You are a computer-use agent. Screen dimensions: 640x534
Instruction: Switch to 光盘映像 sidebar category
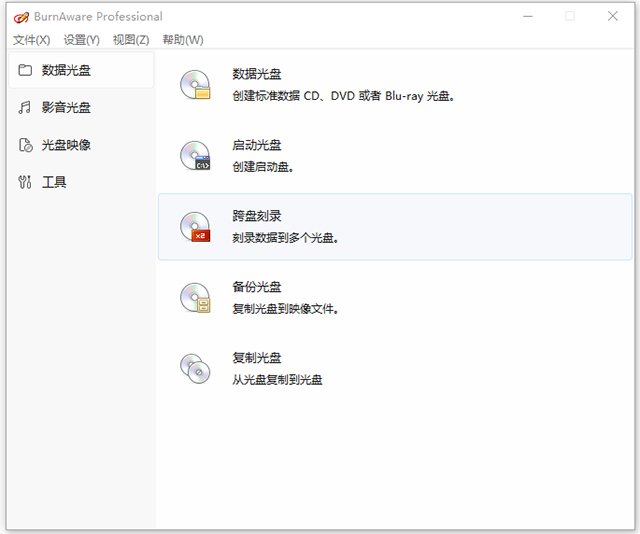(x=81, y=145)
